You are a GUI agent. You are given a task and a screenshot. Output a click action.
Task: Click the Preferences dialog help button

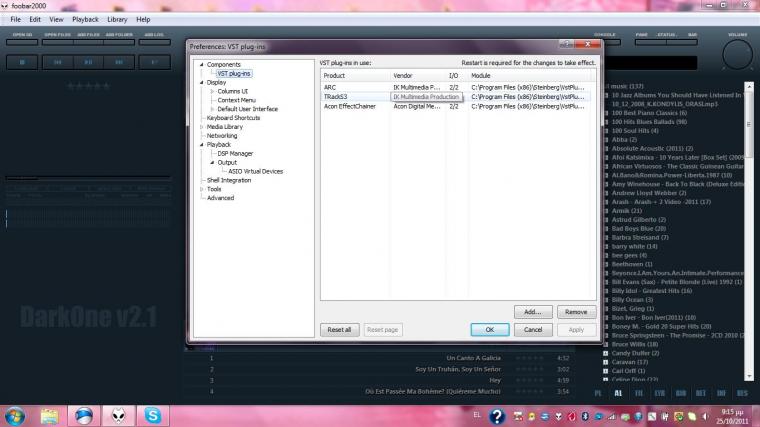coord(567,44)
